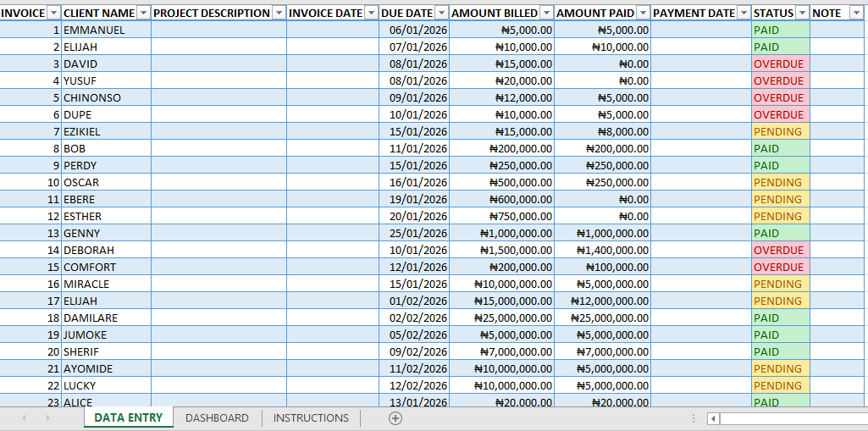Select the DEBORAH client name cell
This screenshot has height=431, width=868.
[106, 250]
